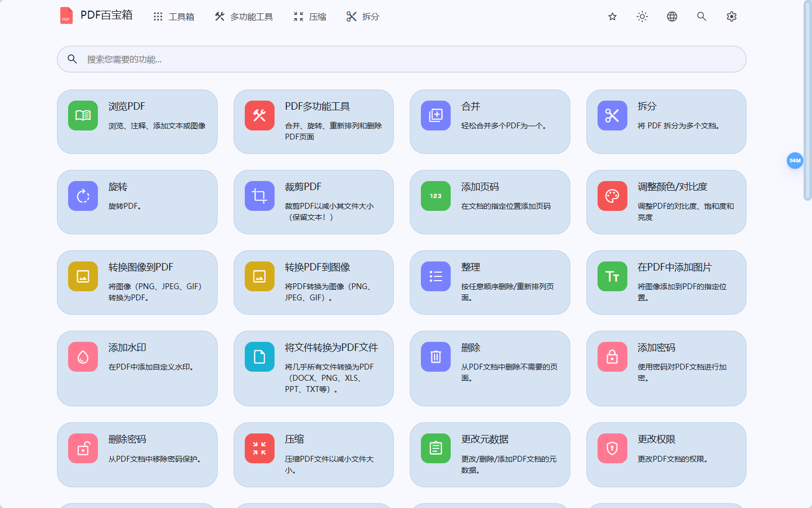The image size is (812, 508).
Task: Click the 将文件转换为PDF文件 file icon
Action: click(x=260, y=357)
